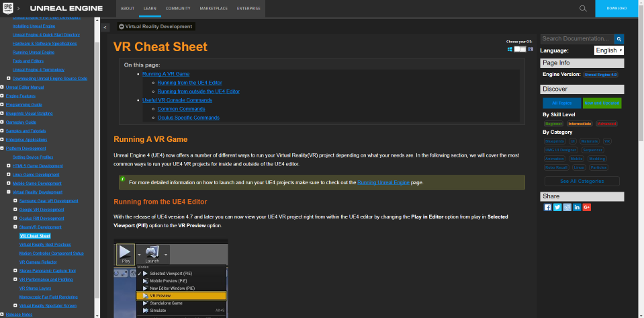Jump to Useful VR Console Commands
The height and width of the screenshot is (318, 644).
click(x=177, y=100)
